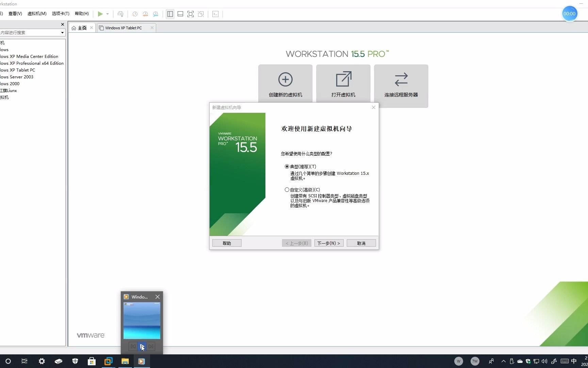Click 下一步(N) > in the wizard
This screenshot has width=588, height=368.
click(329, 243)
